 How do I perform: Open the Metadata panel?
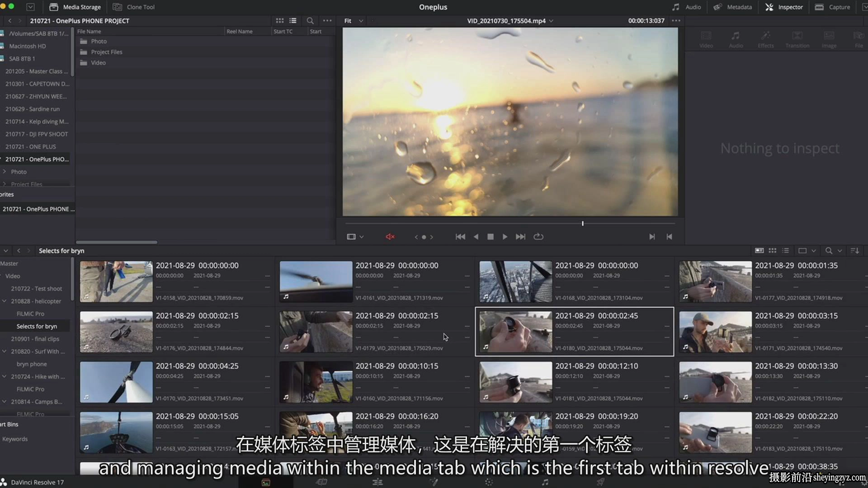732,7
